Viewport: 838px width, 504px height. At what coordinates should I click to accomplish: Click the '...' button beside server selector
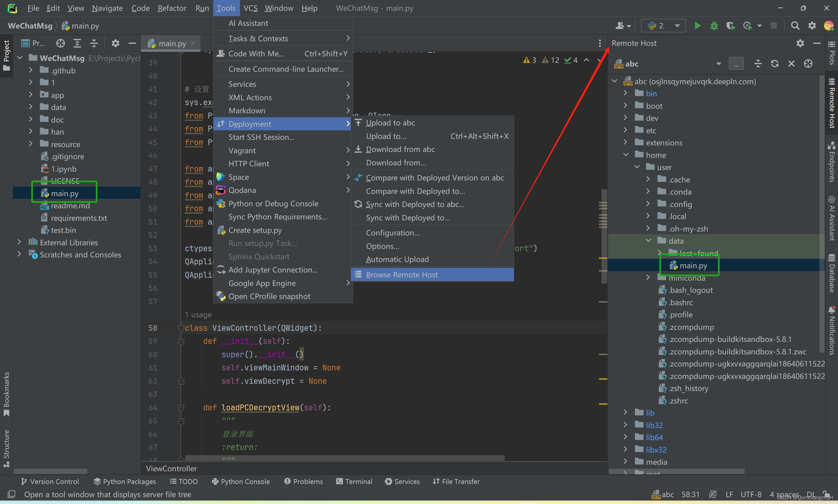pyautogui.click(x=736, y=64)
